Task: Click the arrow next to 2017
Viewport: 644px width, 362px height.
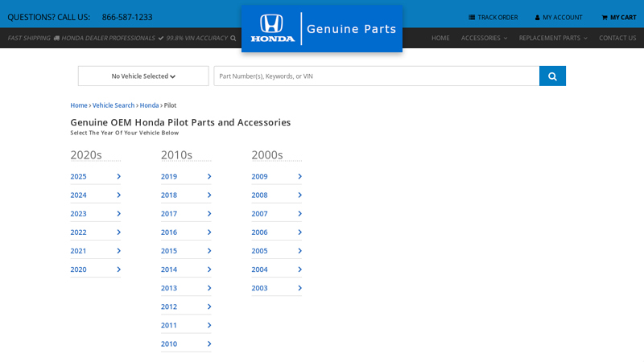Action: point(209,213)
